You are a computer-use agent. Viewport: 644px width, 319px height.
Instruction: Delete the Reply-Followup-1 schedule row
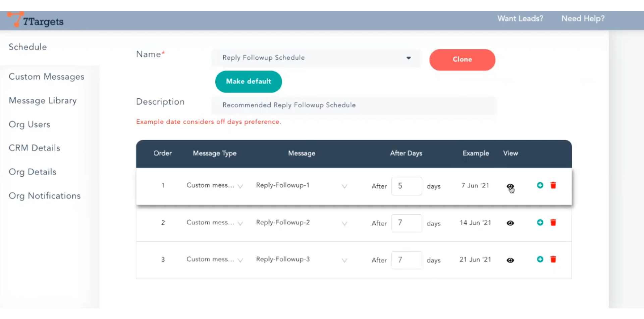pyautogui.click(x=553, y=185)
